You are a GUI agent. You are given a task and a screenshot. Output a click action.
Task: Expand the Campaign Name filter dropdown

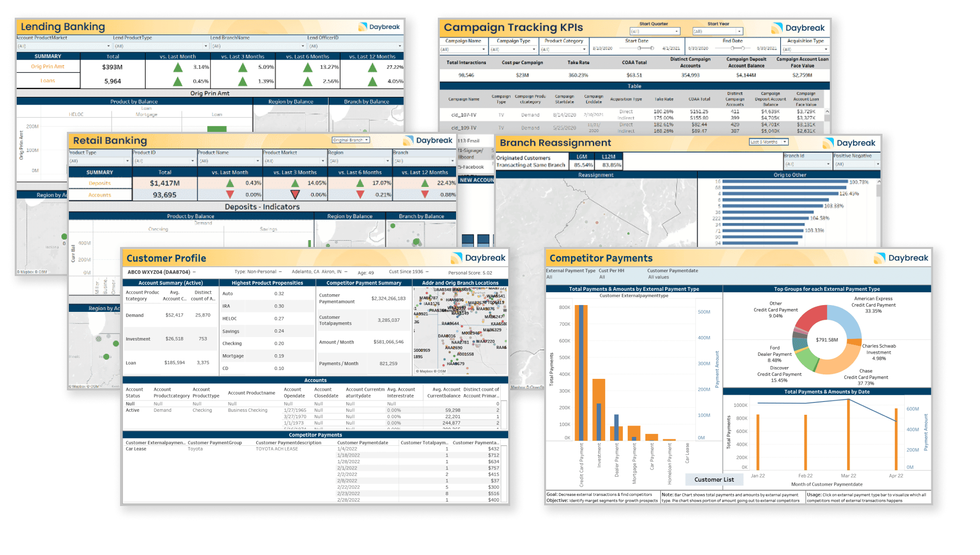point(463,49)
